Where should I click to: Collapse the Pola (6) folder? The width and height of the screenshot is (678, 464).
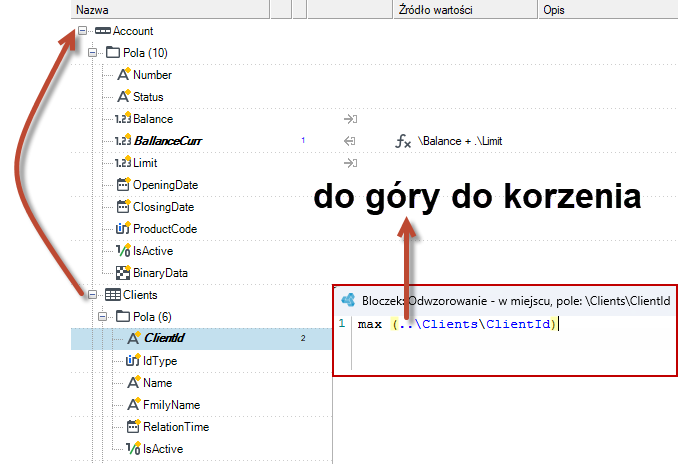[x=102, y=317]
